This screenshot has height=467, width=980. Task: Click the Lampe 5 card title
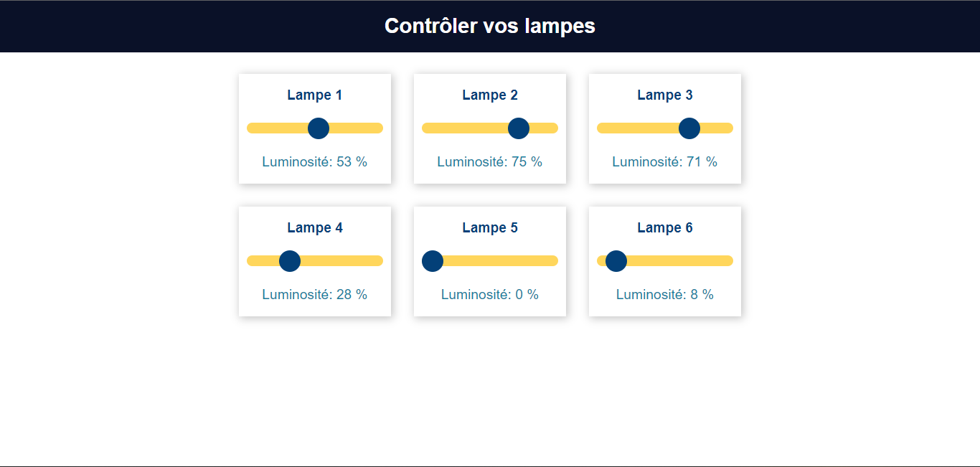(x=490, y=227)
